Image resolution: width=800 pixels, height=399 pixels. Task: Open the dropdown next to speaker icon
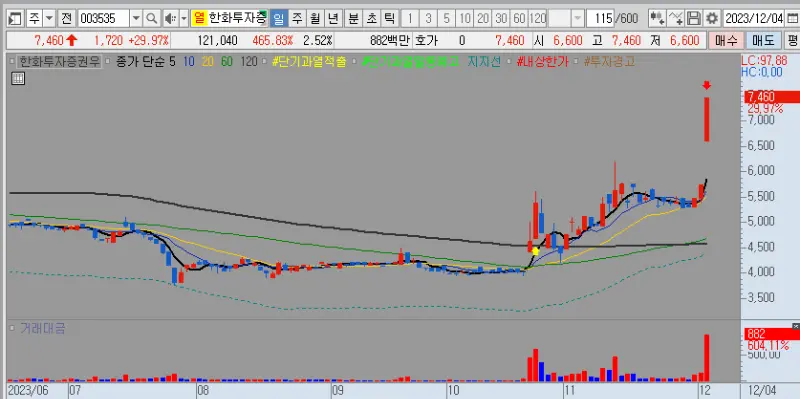tap(184, 19)
